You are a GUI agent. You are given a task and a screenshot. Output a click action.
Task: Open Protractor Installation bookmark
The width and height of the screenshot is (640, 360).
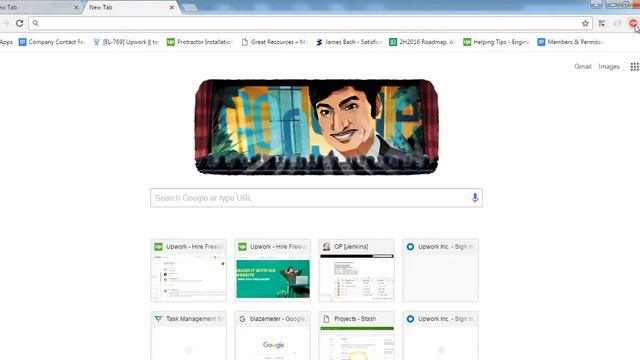pyautogui.click(x=200, y=42)
